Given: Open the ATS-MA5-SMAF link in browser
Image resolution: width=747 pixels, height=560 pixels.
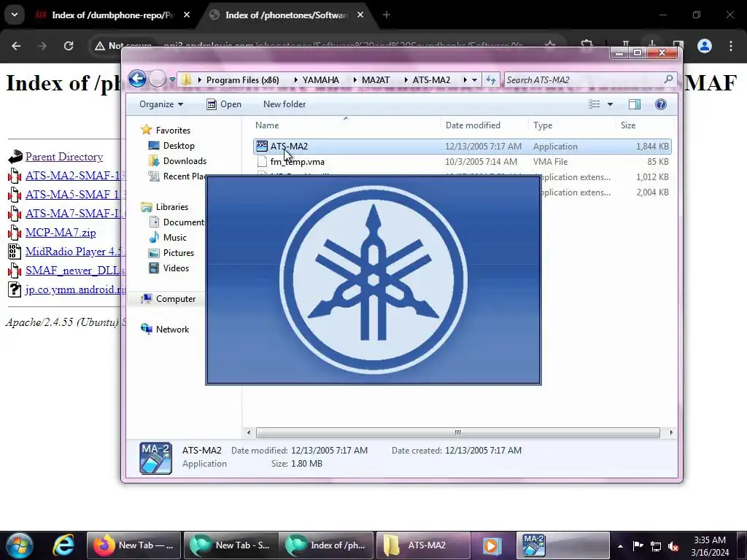Looking at the screenshot, I should tap(75, 194).
